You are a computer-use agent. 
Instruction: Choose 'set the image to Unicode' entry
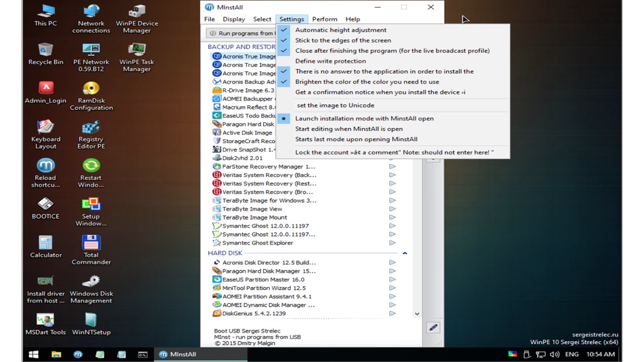click(392, 105)
